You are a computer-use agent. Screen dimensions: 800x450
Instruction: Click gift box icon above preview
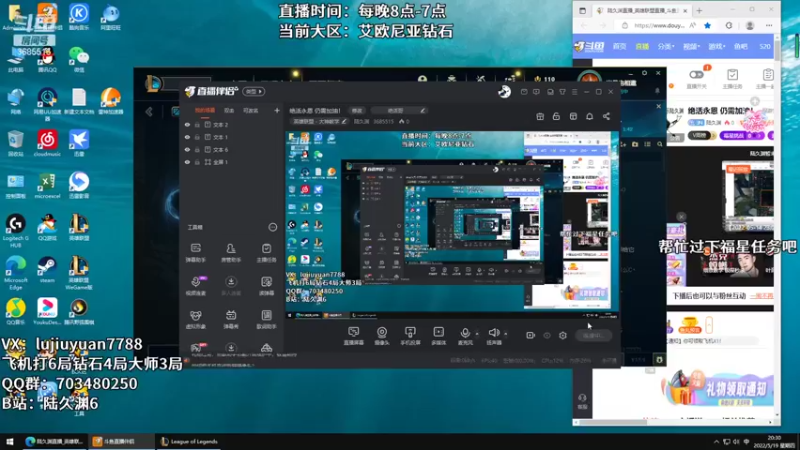[x=540, y=116]
